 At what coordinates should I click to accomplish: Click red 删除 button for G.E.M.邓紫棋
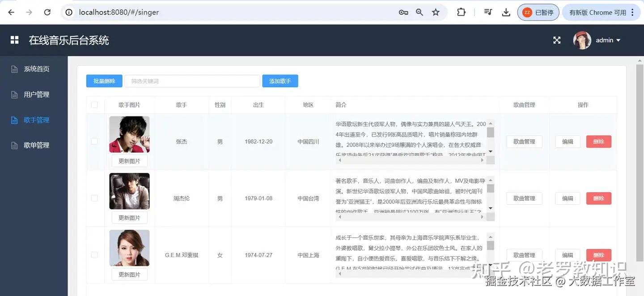click(x=598, y=255)
